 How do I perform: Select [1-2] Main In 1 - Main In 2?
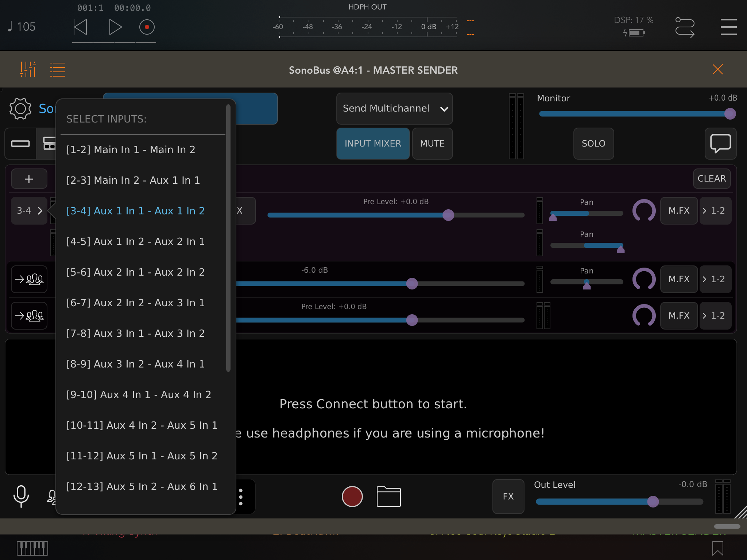tap(142, 149)
